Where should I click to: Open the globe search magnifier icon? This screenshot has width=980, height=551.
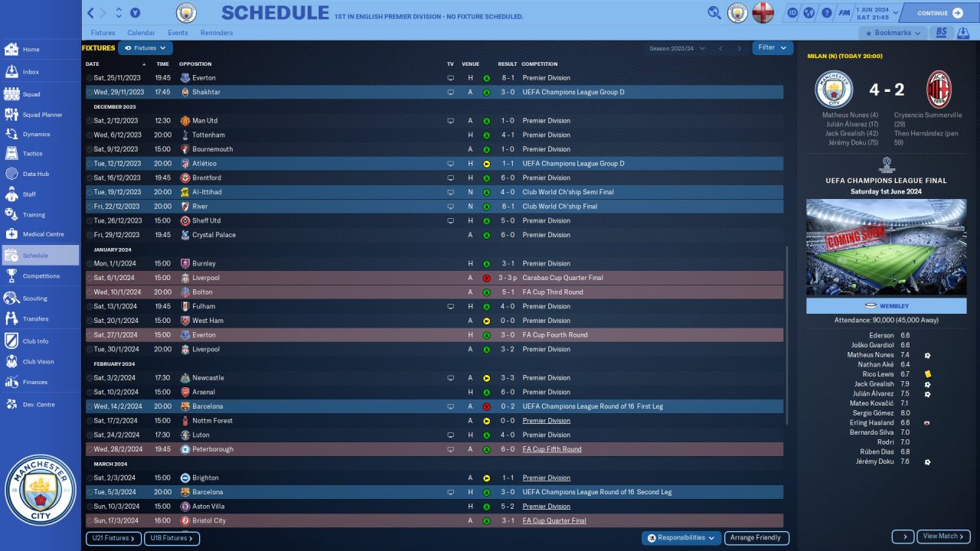pyautogui.click(x=714, y=12)
